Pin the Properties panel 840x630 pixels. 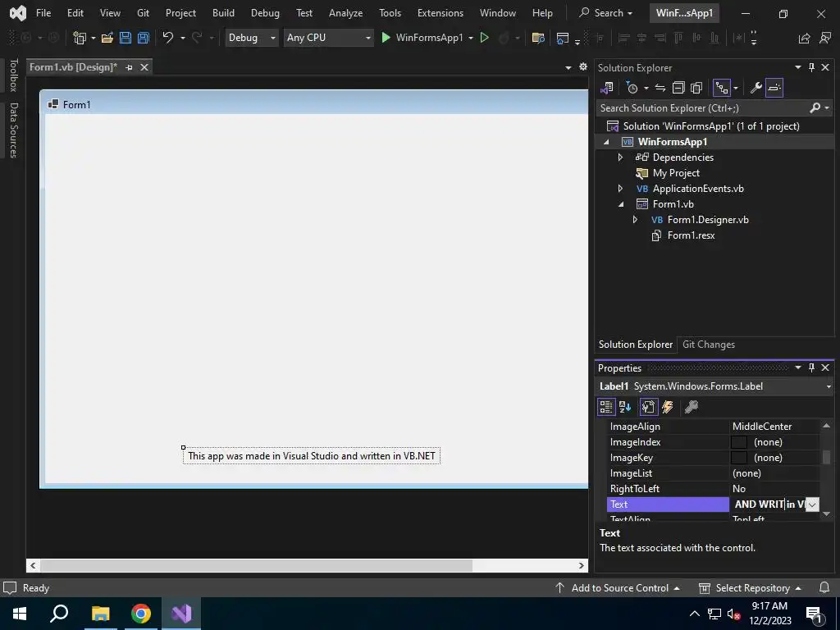[x=811, y=367]
